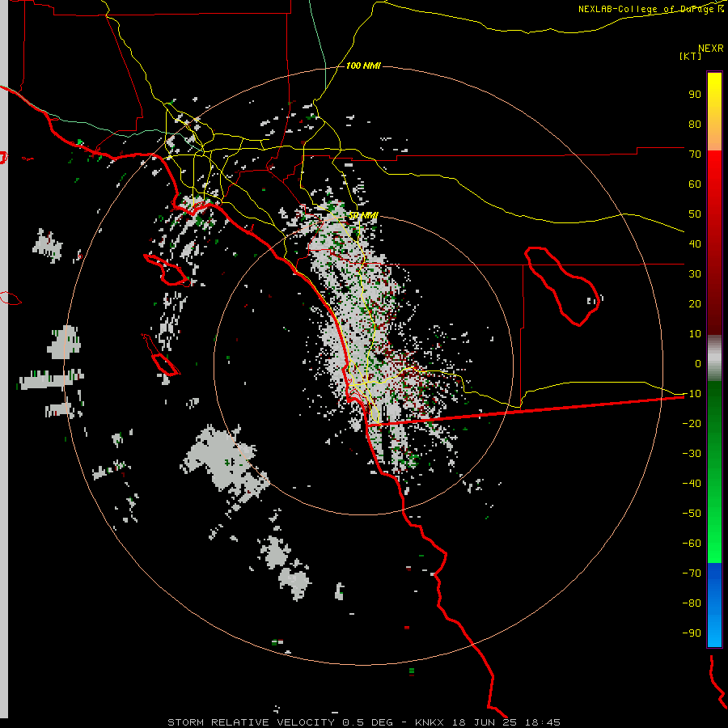Viewport: 728px width, 728px height.
Task: Click the -50 value on velocity scale
Action: pos(692,514)
